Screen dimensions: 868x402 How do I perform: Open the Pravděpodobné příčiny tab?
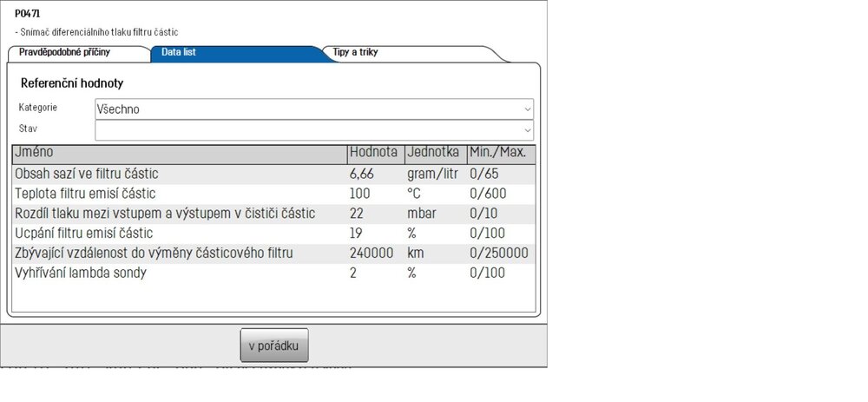pos(77,53)
